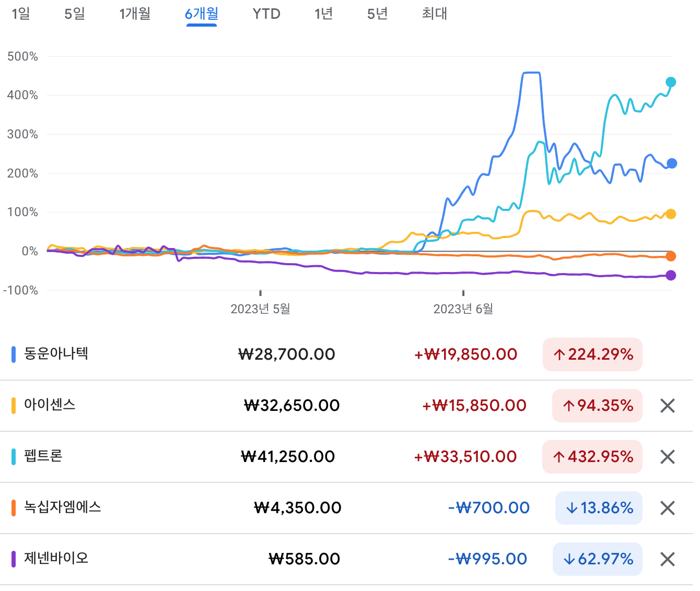Click the purple endpoint dot on chart
This screenshot has width=700, height=591.
(671, 275)
